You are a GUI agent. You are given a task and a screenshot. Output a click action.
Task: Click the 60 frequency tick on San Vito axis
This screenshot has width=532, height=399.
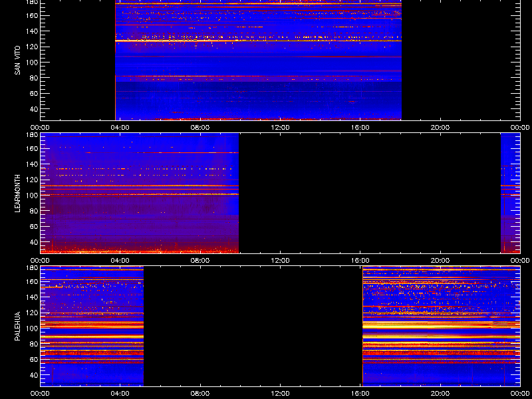click(35, 93)
